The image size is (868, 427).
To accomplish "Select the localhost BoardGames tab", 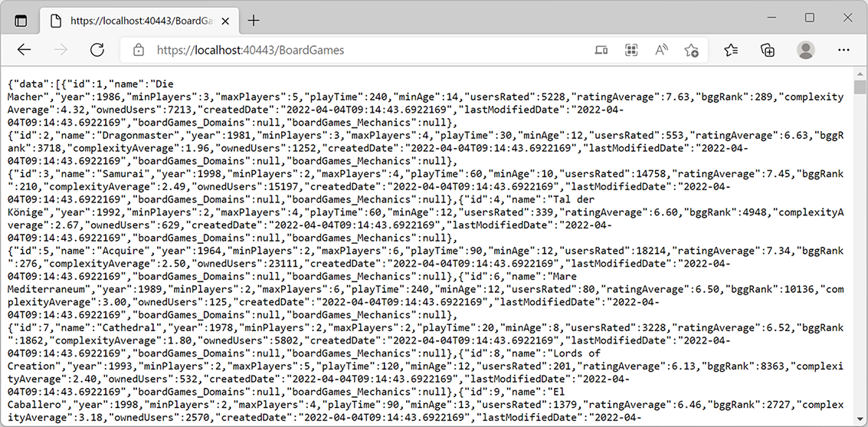I will pos(140,21).
